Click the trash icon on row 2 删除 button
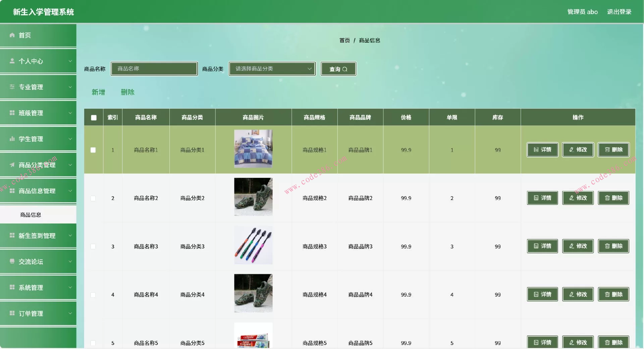The image size is (644, 349). [607, 198]
